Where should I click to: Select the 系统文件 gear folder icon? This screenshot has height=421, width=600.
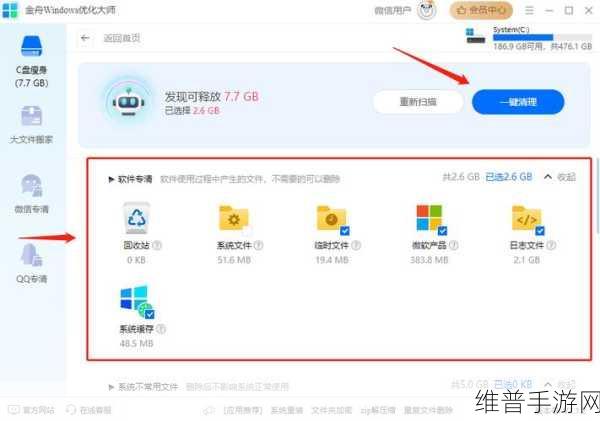point(233,218)
